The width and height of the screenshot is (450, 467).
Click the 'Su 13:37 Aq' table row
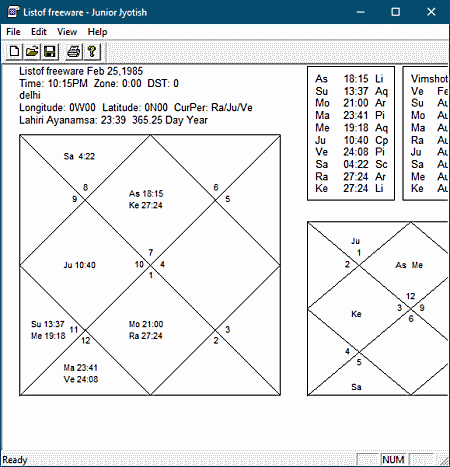352,91
